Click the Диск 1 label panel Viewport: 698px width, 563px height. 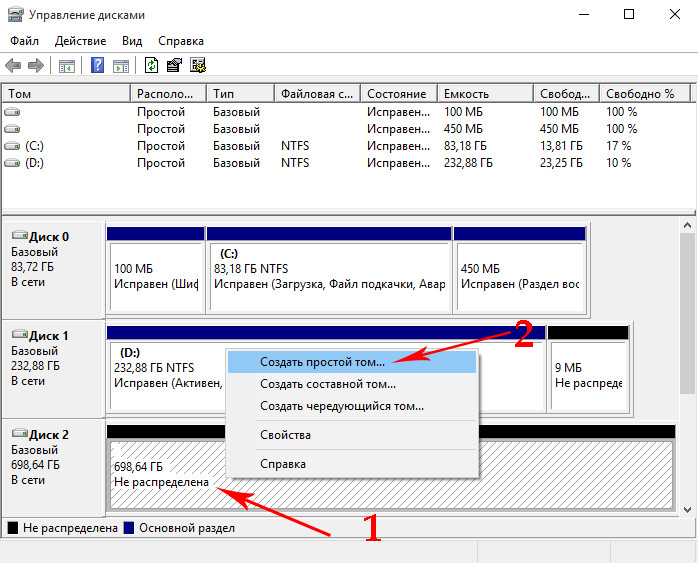pos(53,369)
